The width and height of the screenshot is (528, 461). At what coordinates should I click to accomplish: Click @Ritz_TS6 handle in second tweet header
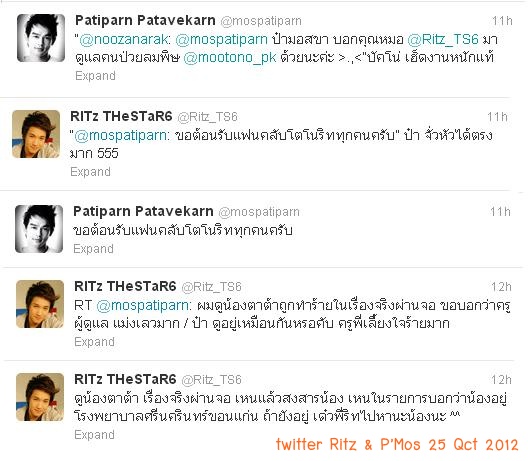207,117
